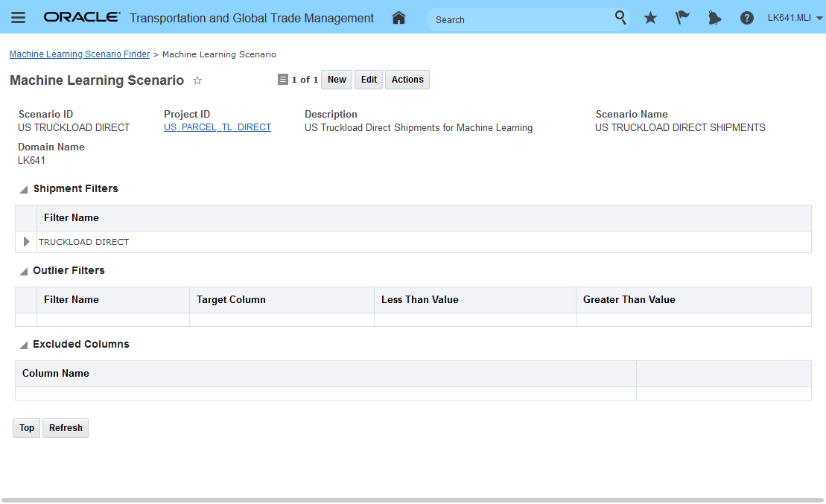
Task: Open the Favorites star in header
Action: point(650,18)
